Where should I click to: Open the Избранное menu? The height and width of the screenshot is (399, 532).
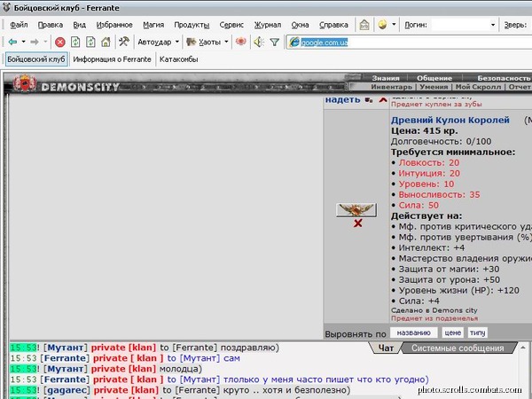click(x=114, y=25)
